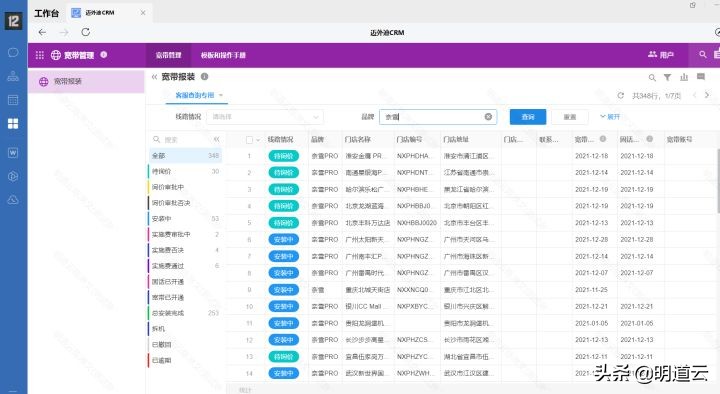720x394 pixels.
Task: Go forward with the right arrow
Action: click(64, 32)
